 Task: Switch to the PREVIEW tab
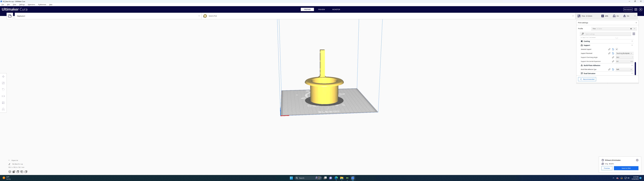coord(321,10)
